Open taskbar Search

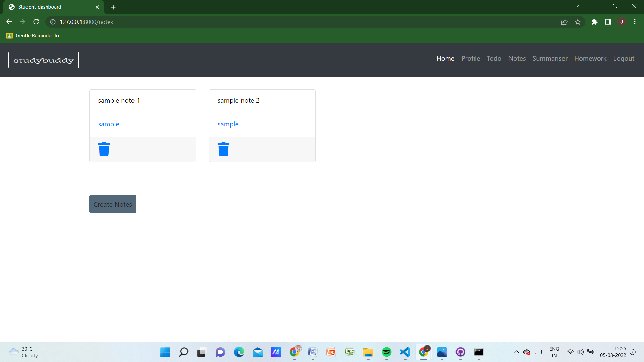[x=183, y=352]
